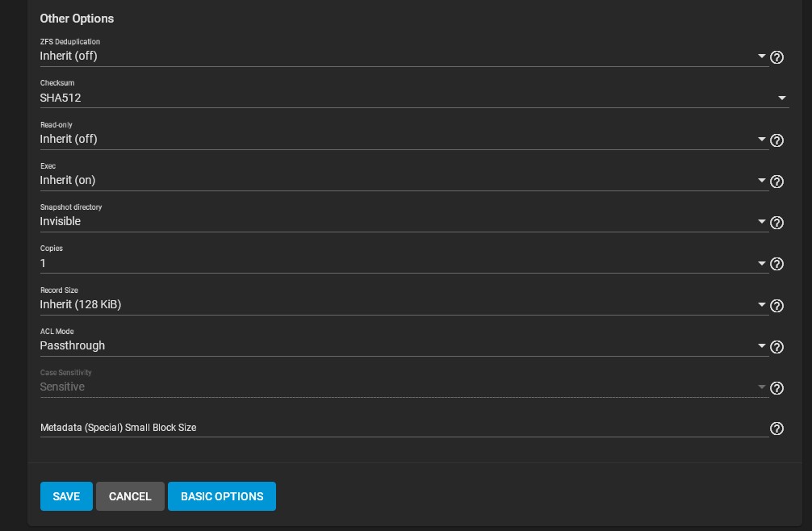This screenshot has height=531, width=812.
Task: Click the Exec help question icon
Action: [x=776, y=182]
